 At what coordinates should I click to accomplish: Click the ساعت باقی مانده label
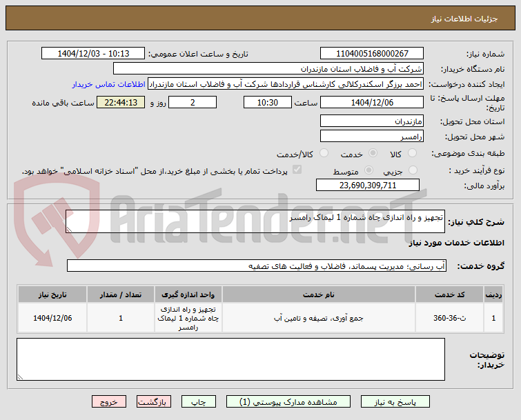coord(63,103)
